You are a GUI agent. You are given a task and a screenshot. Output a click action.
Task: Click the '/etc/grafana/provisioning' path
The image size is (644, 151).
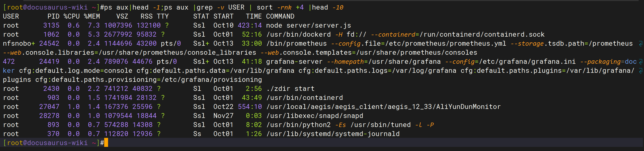(211, 80)
